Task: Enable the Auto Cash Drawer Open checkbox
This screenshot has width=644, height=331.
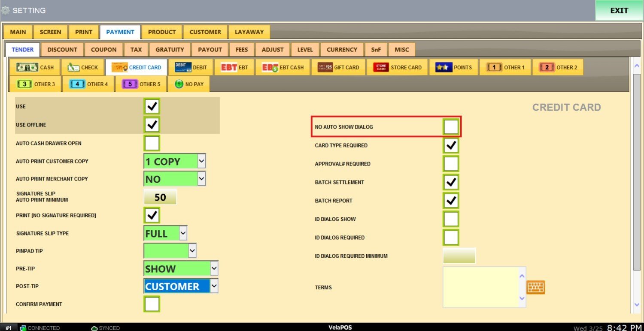Action: [x=152, y=143]
